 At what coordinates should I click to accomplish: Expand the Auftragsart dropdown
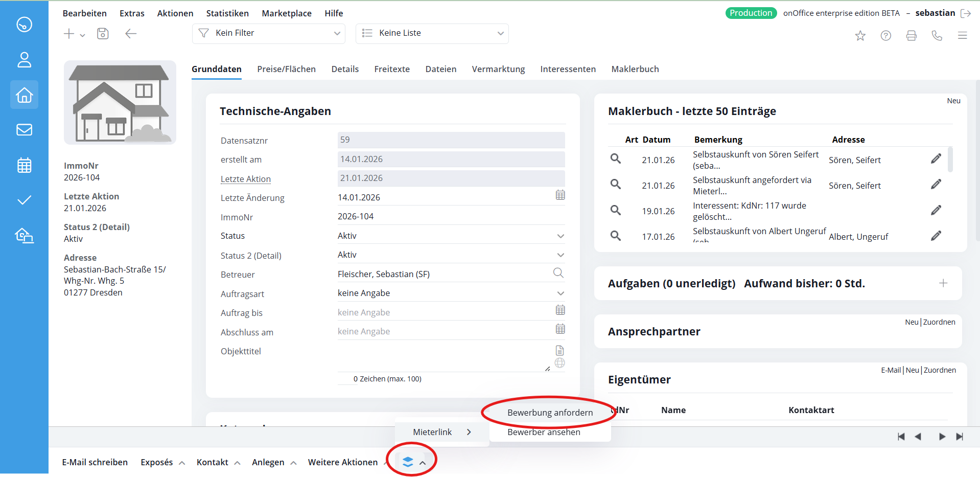[x=560, y=293]
